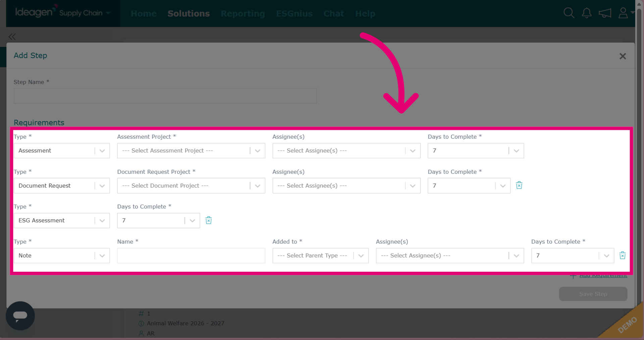This screenshot has width=644, height=340.
Task: Click the 'Add Step' dialog title
Action: click(x=30, y=56)
